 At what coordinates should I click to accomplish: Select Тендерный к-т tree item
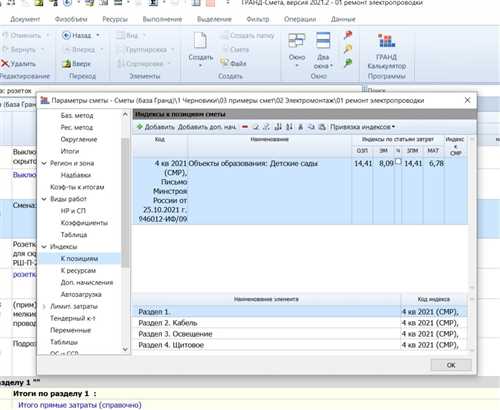(x=73, y=318)
